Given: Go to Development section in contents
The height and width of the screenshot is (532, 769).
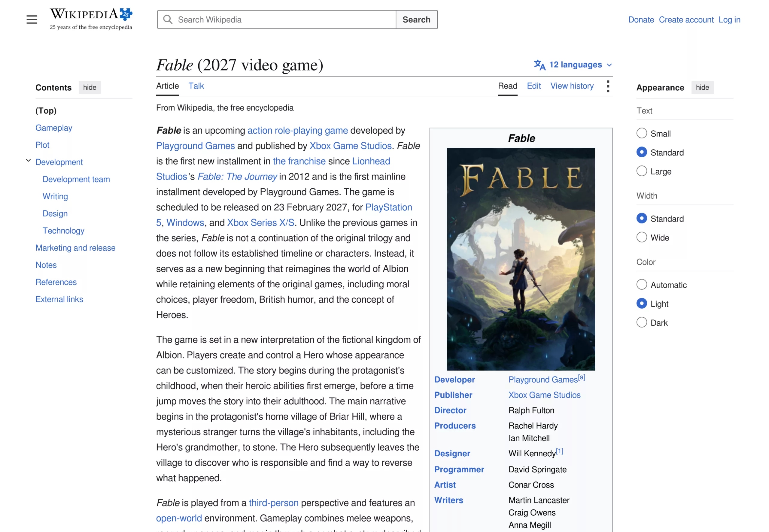Looking at the screenshot, I should [x=59, y=162].
